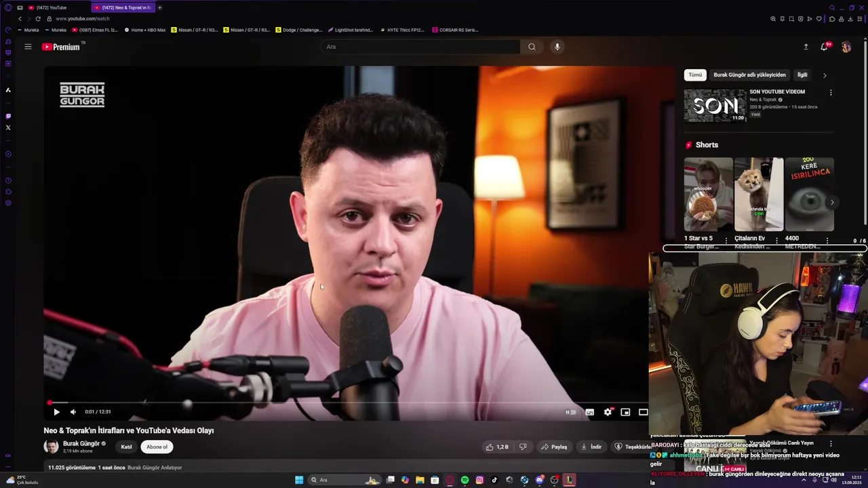Click the heart bookmark icon in browser toolbar
The image size is (868, 488).
[x=819, y=19]
